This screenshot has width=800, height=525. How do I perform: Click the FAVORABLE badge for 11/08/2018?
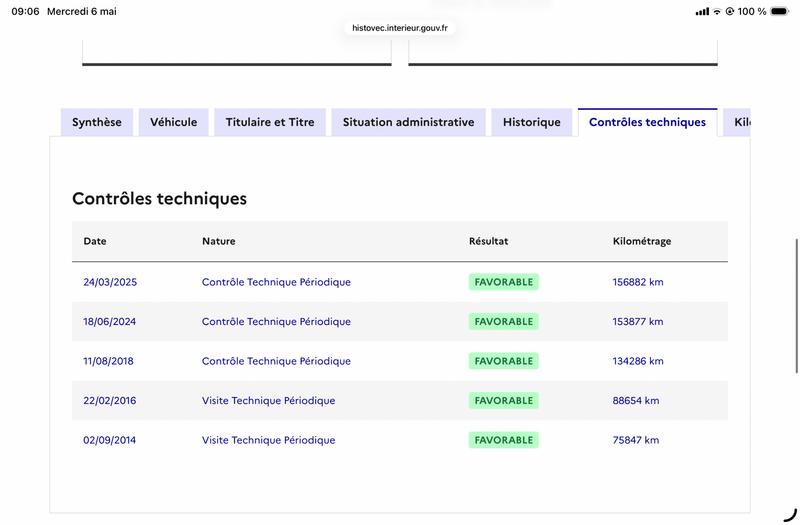tap(504, 361)
